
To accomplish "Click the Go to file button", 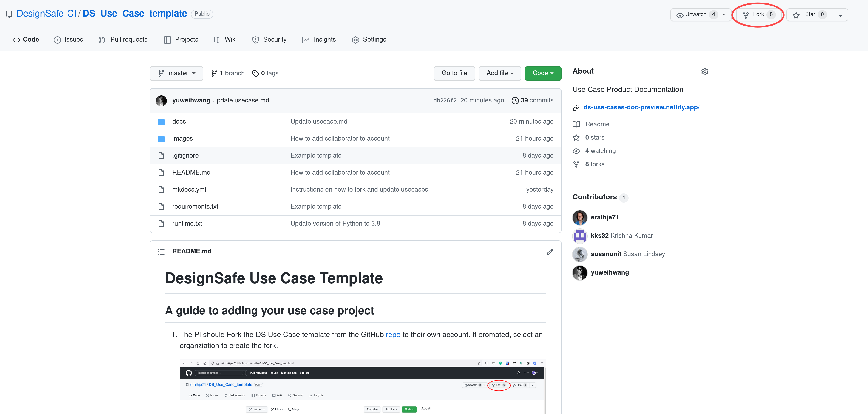I will 454,73.
